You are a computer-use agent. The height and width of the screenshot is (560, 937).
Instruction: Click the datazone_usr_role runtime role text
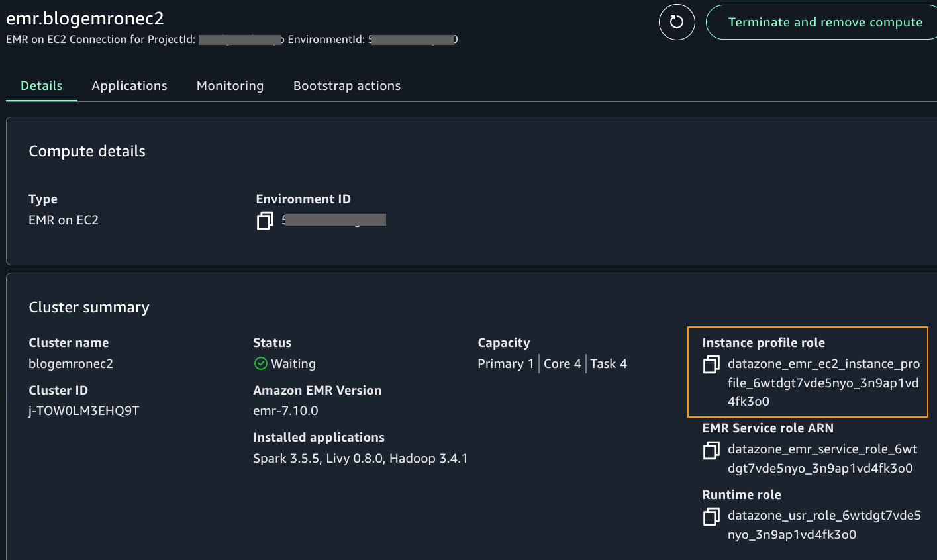824,525
